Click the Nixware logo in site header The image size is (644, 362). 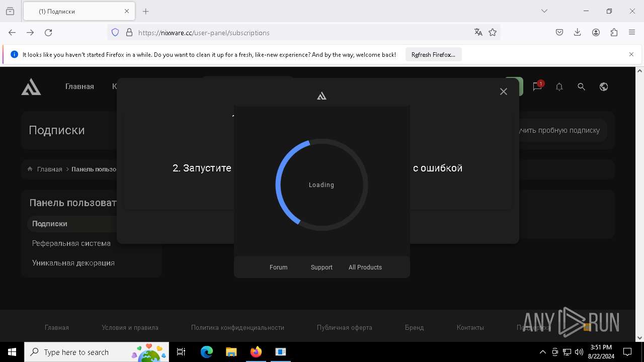point(31,86)
